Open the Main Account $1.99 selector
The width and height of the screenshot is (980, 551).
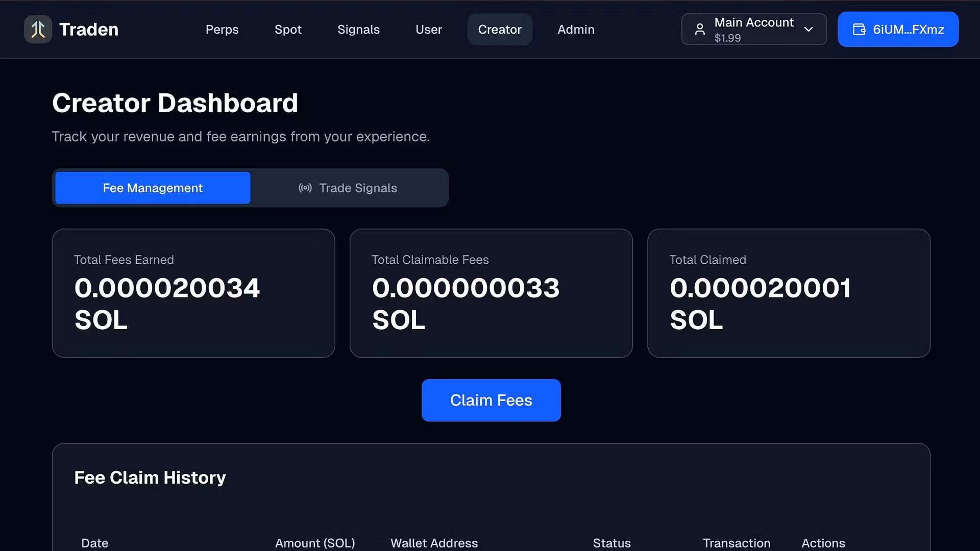(753, 30)
